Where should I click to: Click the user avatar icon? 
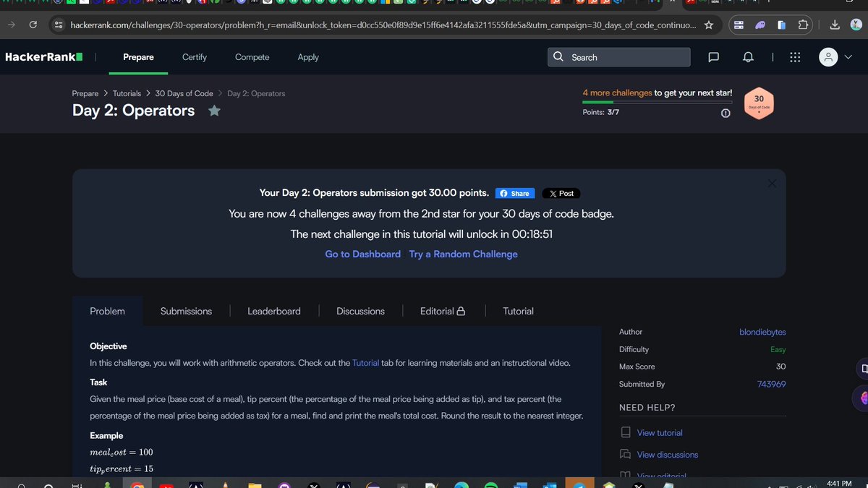point(829,57)
